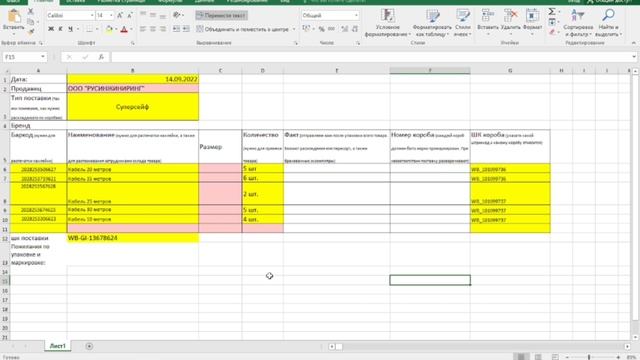Screen dimensions: 640x360
Task: Open alignment group dialog launcher
Action: pos(296,43)
